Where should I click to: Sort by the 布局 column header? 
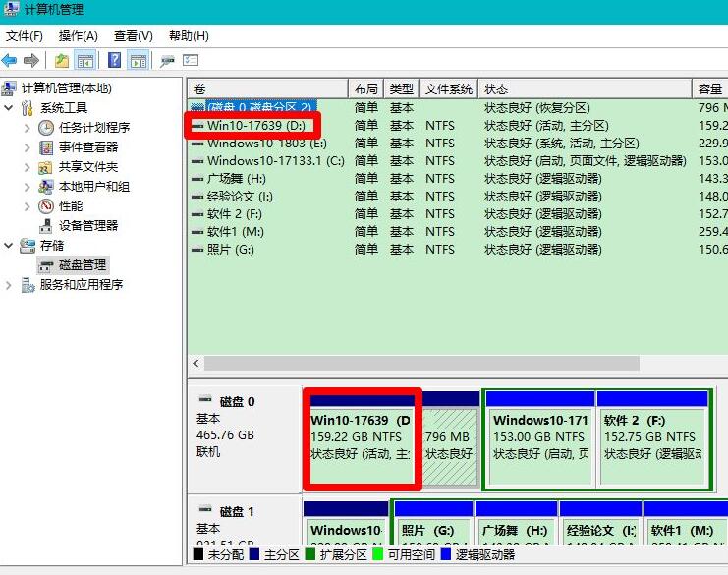pyautogui.click(x=365, y=88)
